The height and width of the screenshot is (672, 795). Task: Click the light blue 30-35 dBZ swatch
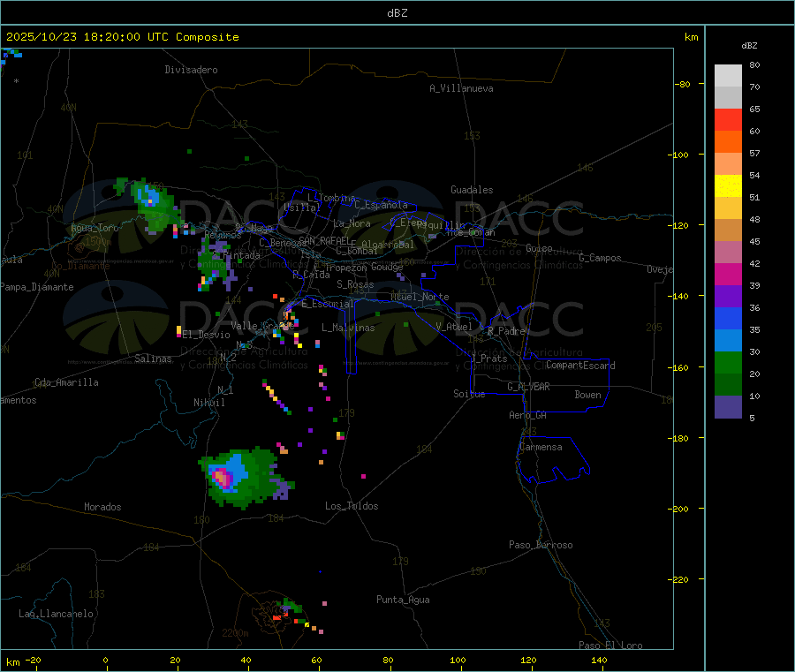click(x=728, y=340)
